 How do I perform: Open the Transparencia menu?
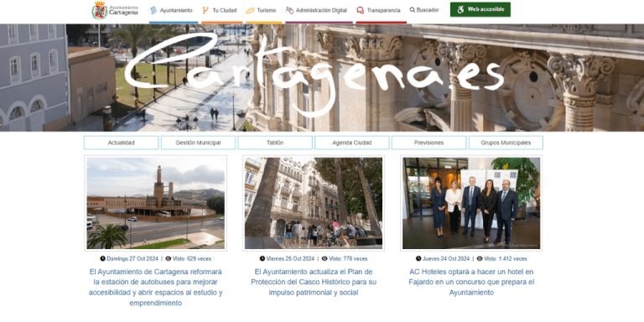pos(382,11)
